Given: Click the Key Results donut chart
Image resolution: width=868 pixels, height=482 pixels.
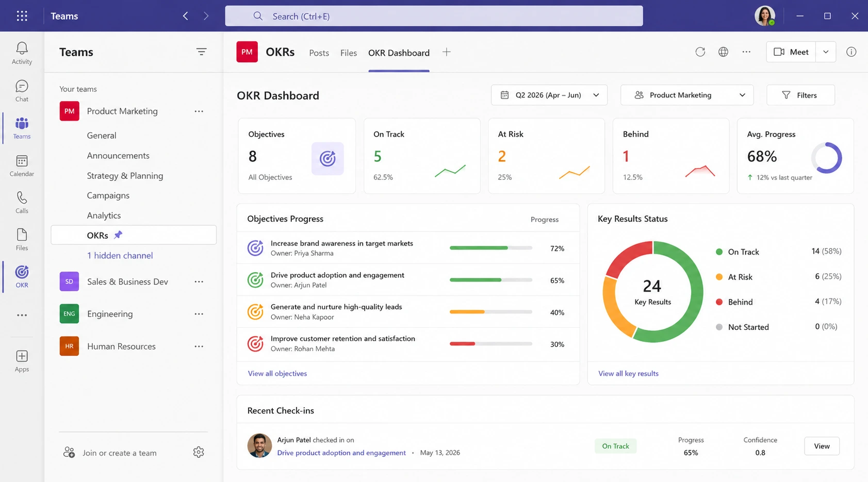Looking at the screenshot, I should pyautogui.click(x=653, y=292).
